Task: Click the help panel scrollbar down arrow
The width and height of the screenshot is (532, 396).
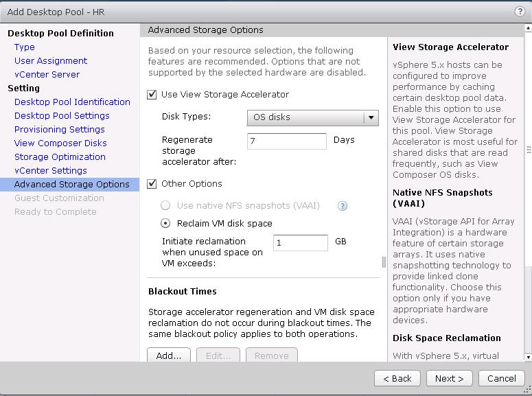Action: point(528,357)
